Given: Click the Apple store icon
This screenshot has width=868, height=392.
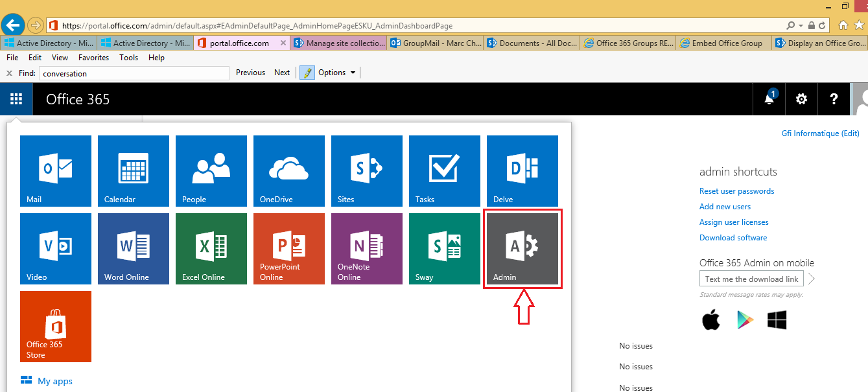Looking at the screenshot, I should [711, 320].
